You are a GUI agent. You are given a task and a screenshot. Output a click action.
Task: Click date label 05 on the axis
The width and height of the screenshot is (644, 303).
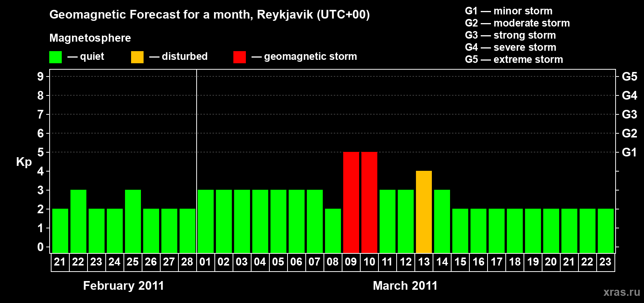[278, 262]
